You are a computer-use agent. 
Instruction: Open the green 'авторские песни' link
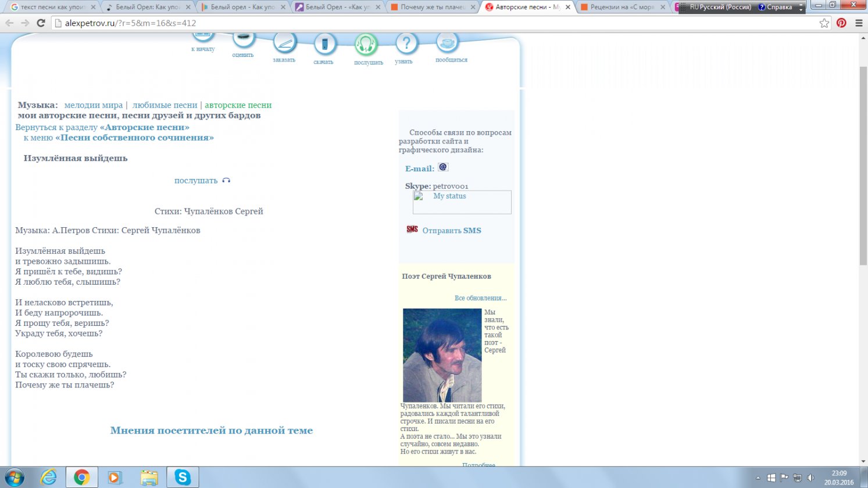[x=238, y=105]
